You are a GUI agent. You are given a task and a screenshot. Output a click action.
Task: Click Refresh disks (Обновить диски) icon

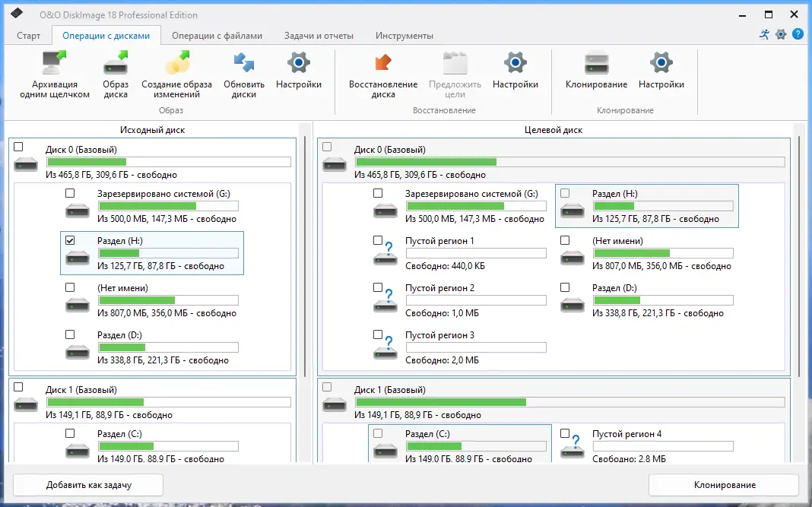pos(244,62)
